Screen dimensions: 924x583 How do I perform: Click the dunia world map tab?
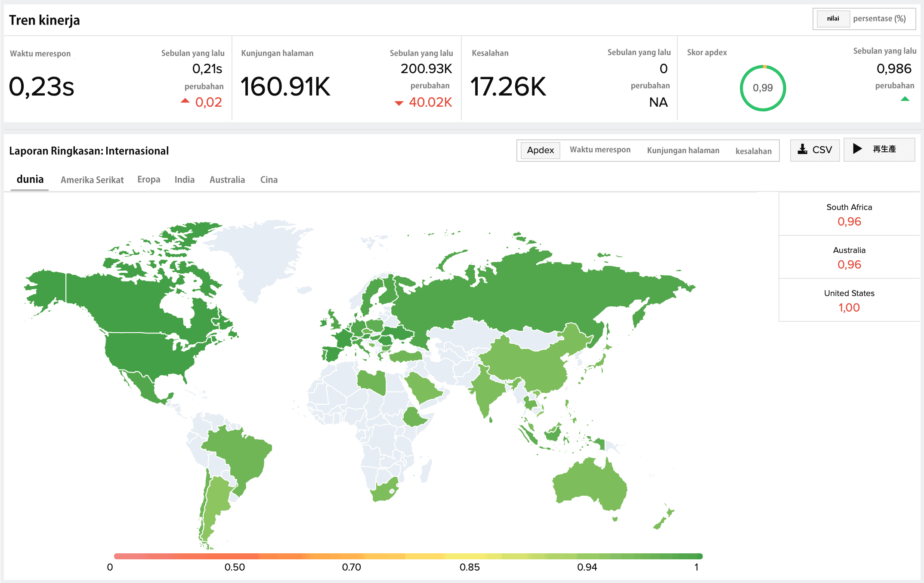click(x=29, y=179)
